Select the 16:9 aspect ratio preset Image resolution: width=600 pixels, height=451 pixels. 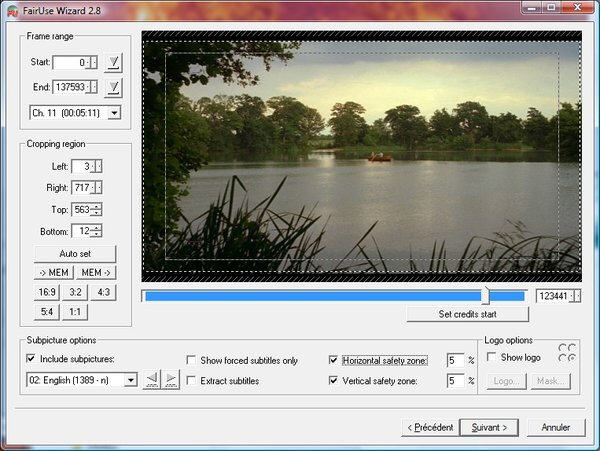pyautogui.click(x=47, y=292)
